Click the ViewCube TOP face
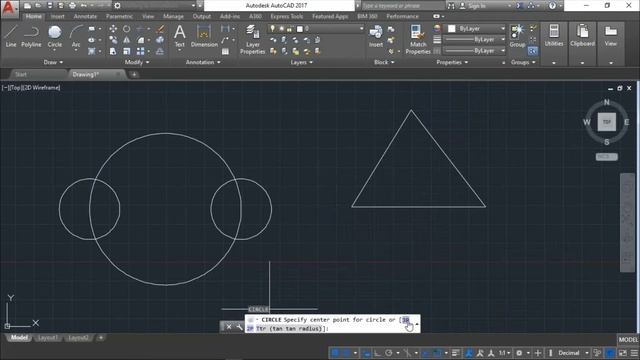The height and width of the screenshot is (360, 640). coord(607,122)
